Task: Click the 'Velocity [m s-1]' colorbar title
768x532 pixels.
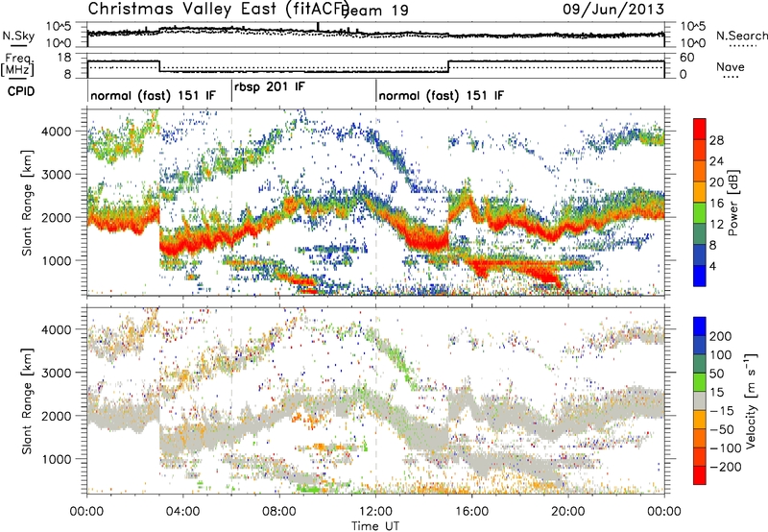Action: click(x=752, y=400)
